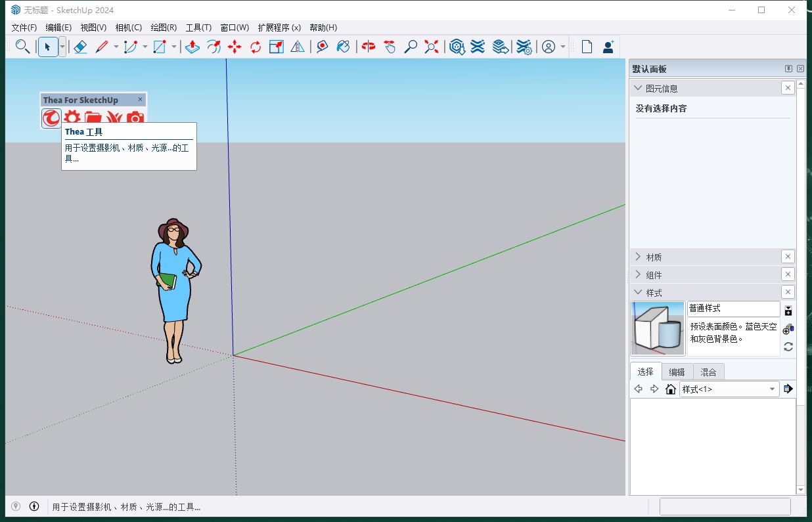Click the home icon in styles browser

pos(671,389)
